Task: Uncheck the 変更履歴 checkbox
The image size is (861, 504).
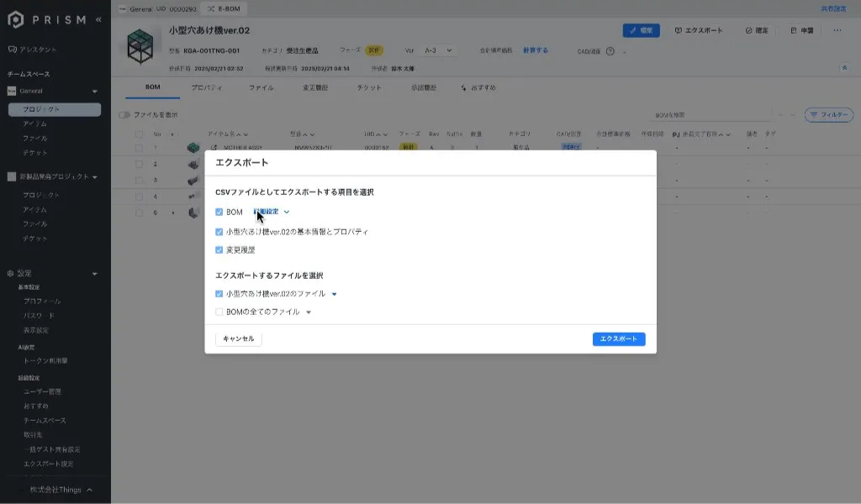Action: click(219, 249)
